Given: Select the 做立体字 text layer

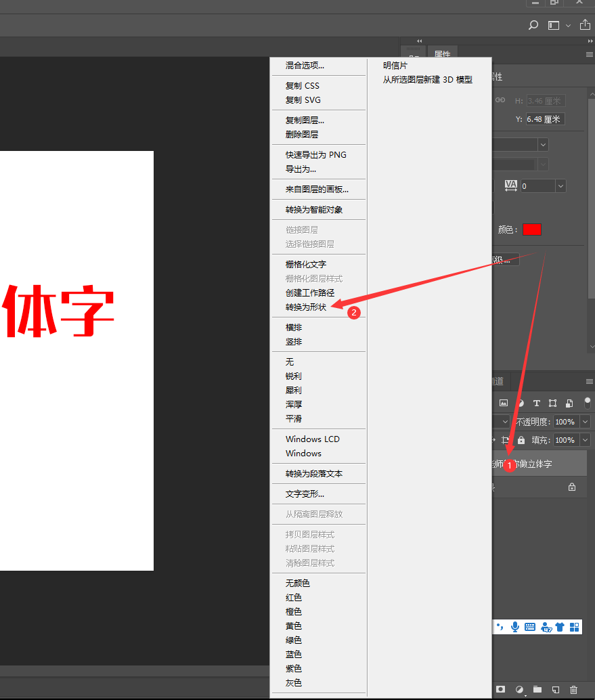Looking at the screenshot, I should (539, 463).
